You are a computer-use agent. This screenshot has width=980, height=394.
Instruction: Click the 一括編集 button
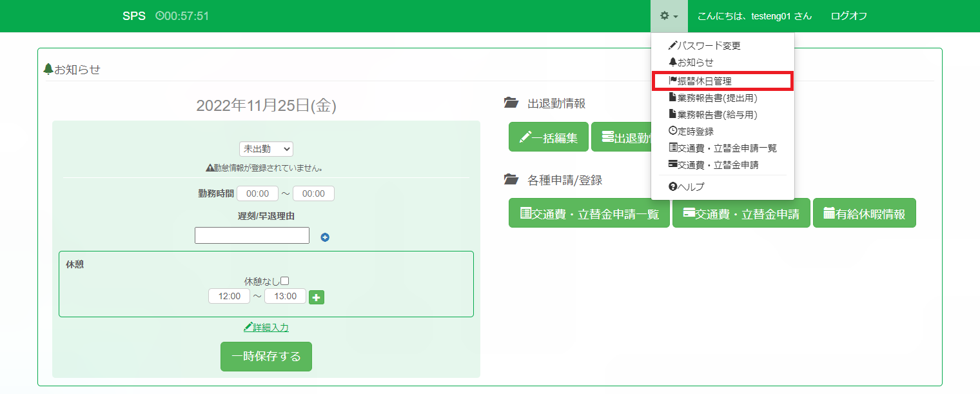[548, 137]
